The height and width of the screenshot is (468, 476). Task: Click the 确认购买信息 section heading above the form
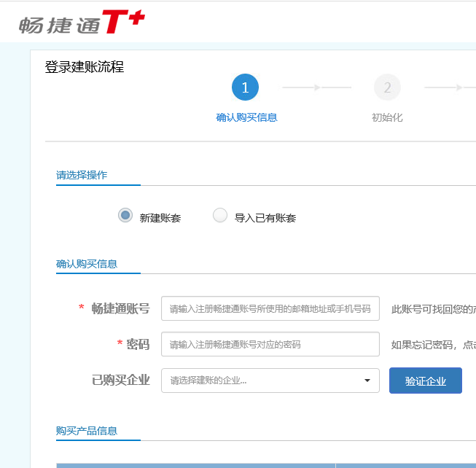pos(87,264)
